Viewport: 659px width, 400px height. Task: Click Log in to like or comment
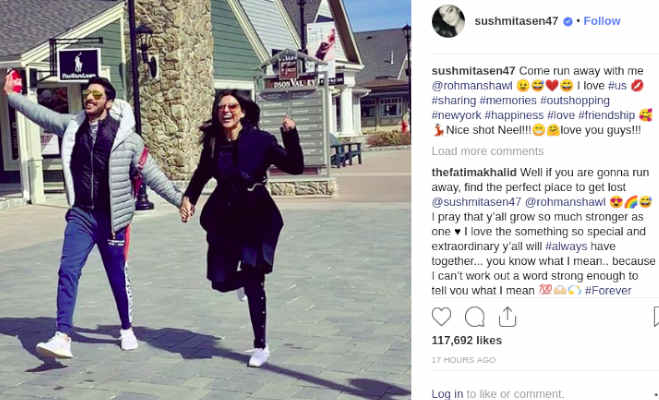pyautogui.click(x=447, y=394)
